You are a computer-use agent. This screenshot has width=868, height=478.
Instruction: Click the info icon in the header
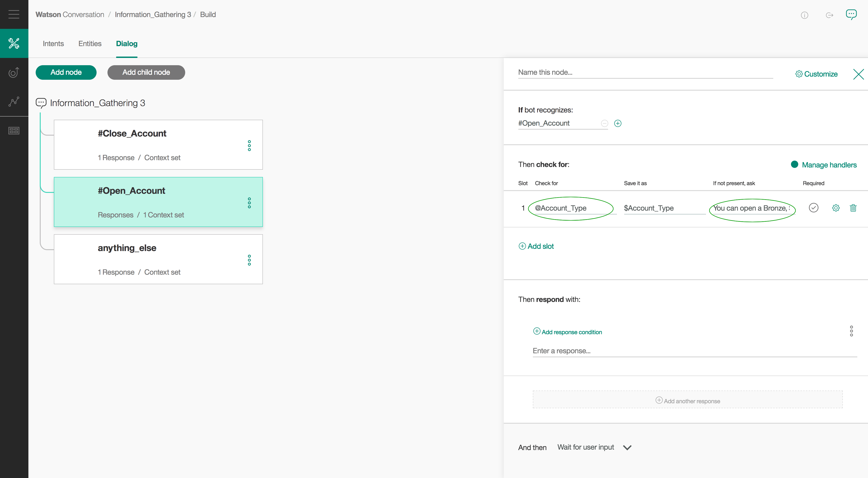click(805, 15)
